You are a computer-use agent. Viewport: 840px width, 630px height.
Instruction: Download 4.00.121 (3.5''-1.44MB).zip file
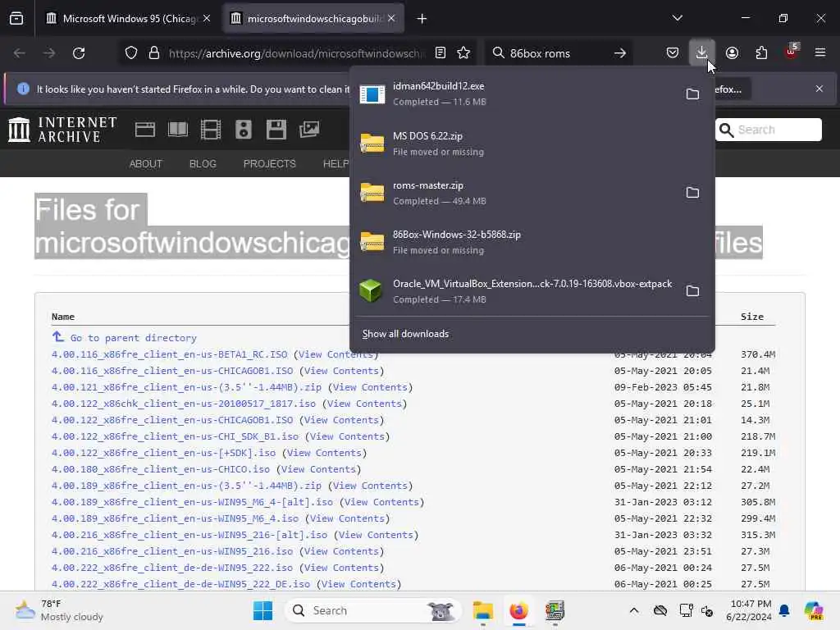coord(186,387)
